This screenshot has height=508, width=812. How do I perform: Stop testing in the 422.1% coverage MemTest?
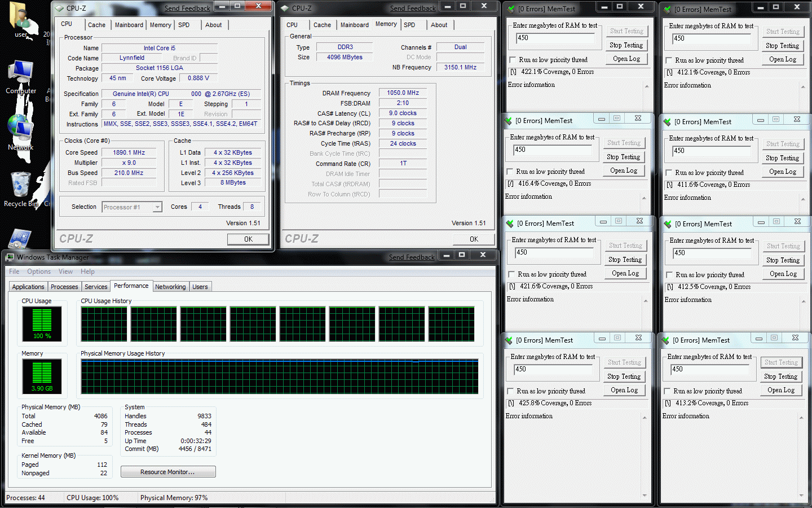tap(626, 45)
